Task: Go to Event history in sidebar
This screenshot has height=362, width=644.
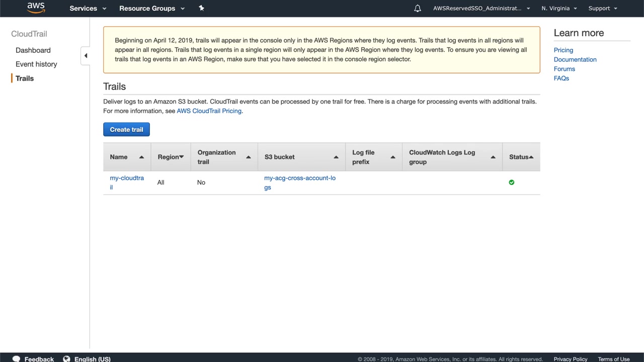Action: [x=36, y=64]
